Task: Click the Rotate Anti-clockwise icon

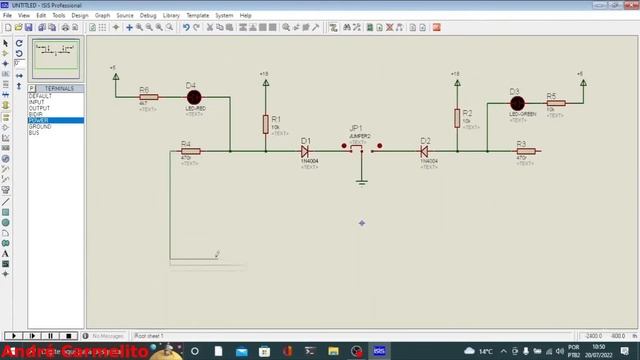Action: pos(19,53)
